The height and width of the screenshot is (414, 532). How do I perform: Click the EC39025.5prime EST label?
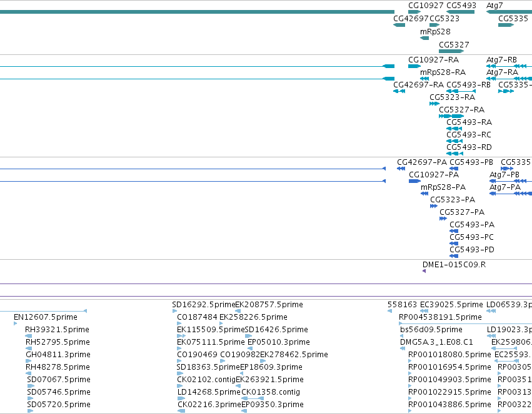click(451, 305)
